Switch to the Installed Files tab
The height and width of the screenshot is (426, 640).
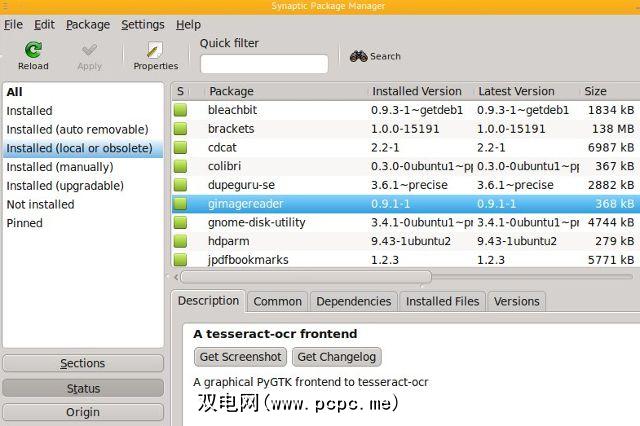coord(443,301)
